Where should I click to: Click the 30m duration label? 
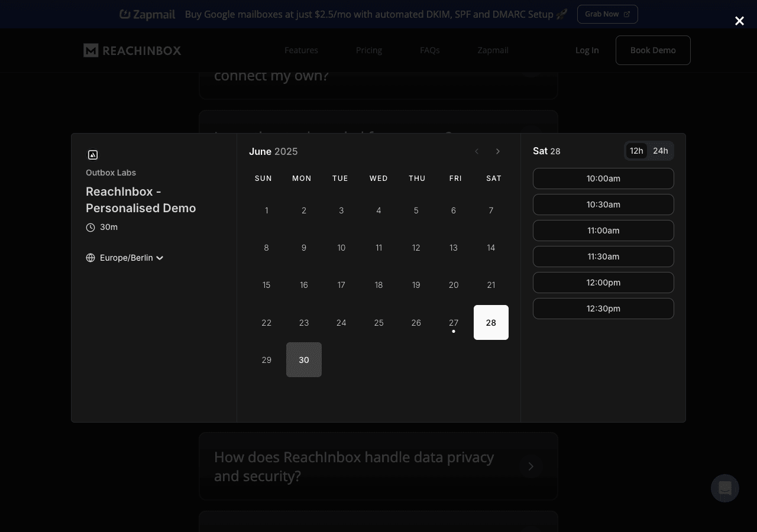109,228
